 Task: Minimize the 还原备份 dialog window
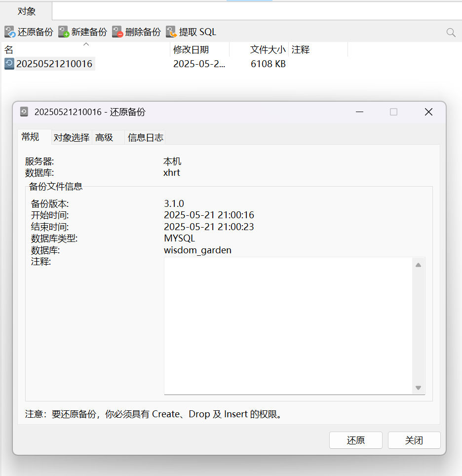pos(360,112)
